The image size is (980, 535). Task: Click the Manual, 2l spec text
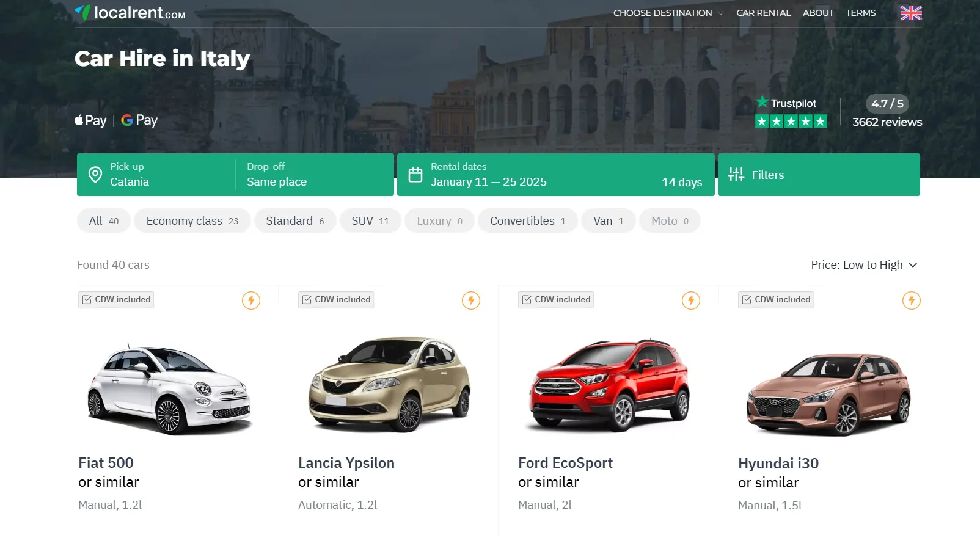[x=545, y=505]
